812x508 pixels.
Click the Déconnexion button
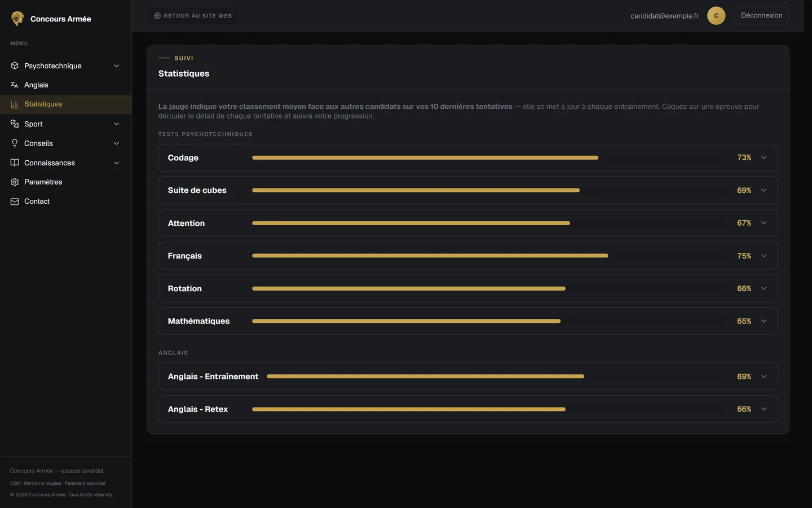coord(761,16)
